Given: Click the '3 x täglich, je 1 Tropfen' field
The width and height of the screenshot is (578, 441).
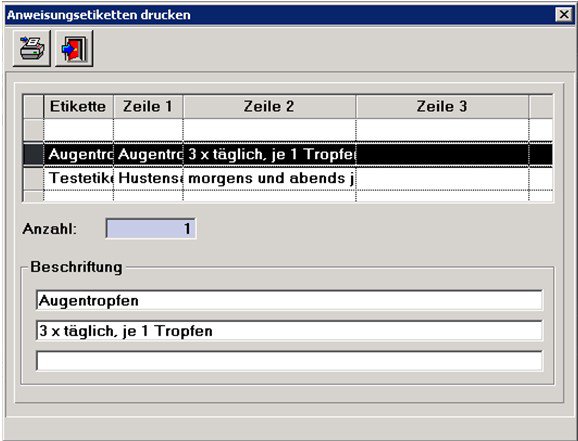Looking at the screenshot, I should pyautogui.click(x=289, y=331).
